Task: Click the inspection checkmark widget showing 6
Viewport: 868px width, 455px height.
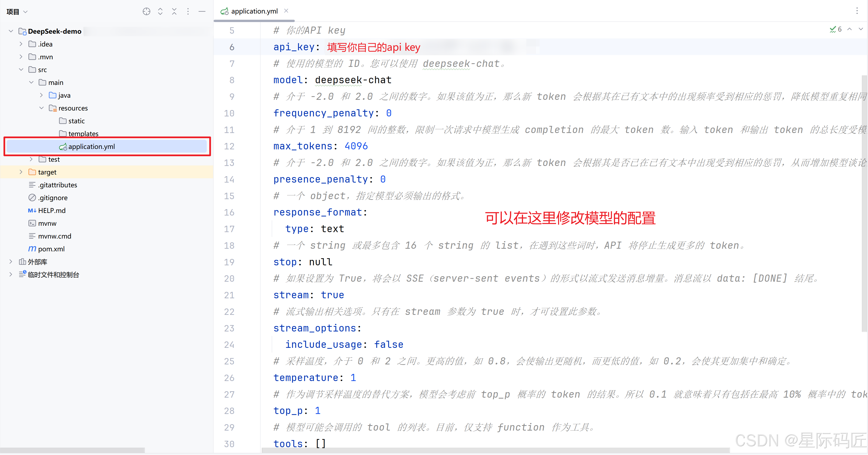Action: pyautogui.click(x=835, y=29)
